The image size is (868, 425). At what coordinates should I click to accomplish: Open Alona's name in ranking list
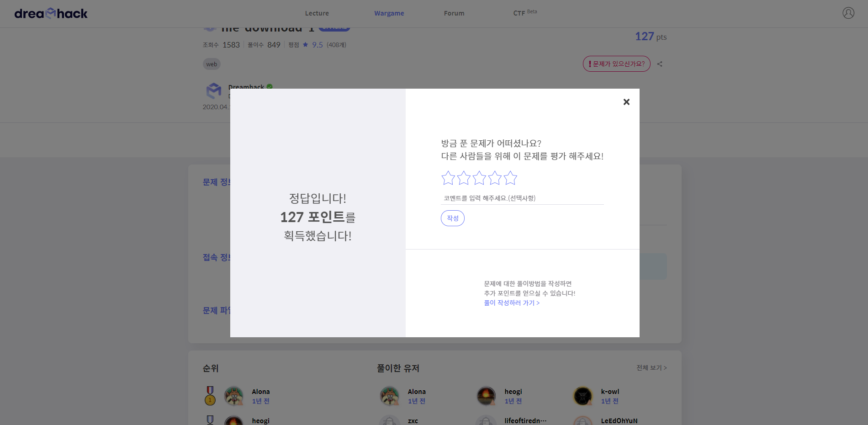coord(261,392)
